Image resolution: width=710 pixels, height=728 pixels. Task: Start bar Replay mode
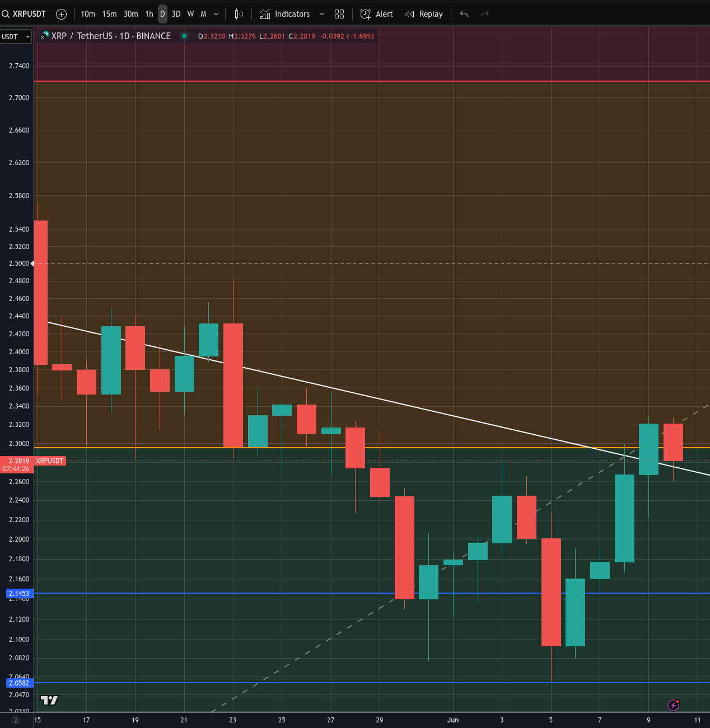424,14
